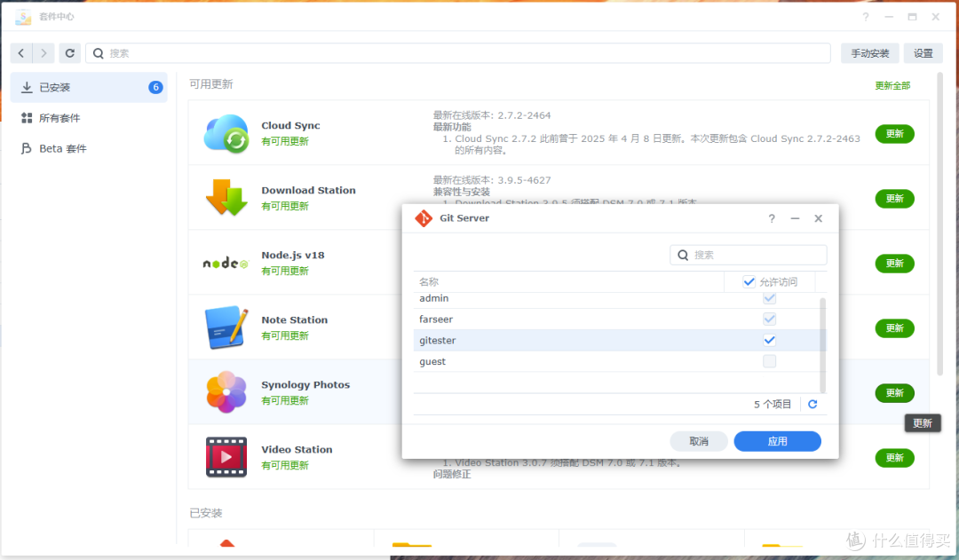Click the Git Server search magnifier icon
Image resolution: width=959 pixels, height=560 pixels.
pos(683,255)
